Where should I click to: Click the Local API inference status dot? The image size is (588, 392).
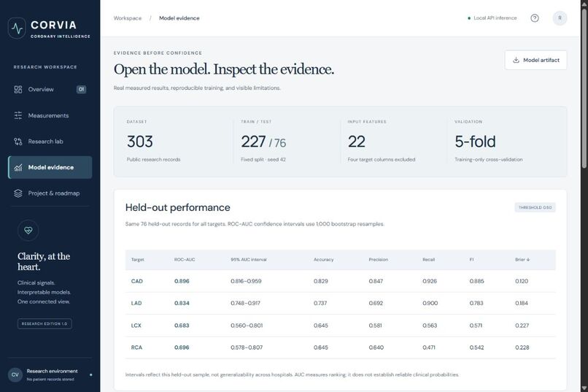469,18
